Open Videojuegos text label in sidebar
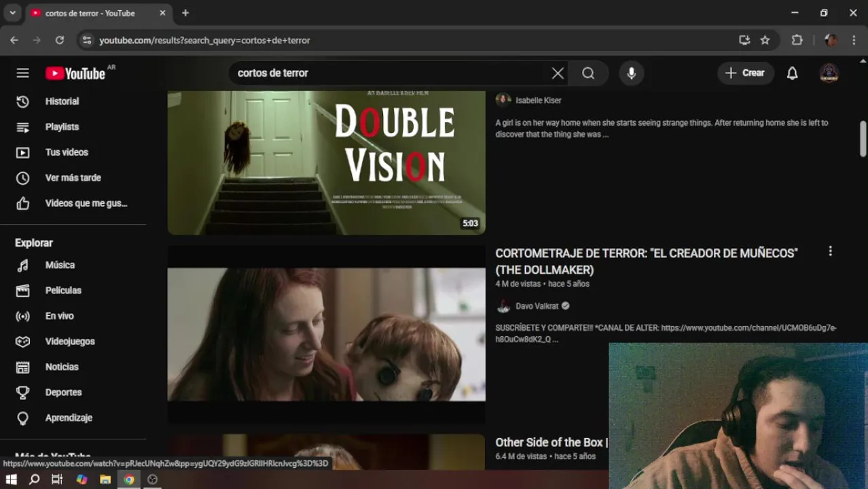The image size is (868, 489). 70,342
